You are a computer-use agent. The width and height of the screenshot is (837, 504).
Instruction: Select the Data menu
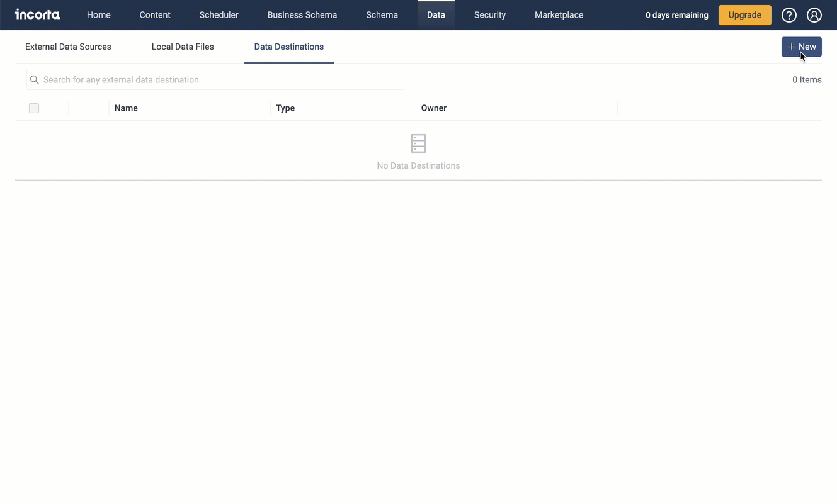tap(436, 15)
